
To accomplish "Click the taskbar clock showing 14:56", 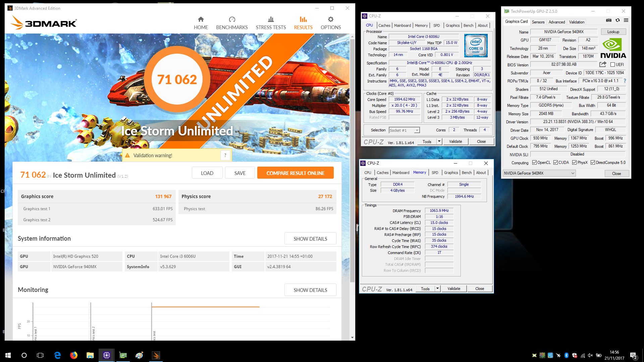I will coord(614,355).
